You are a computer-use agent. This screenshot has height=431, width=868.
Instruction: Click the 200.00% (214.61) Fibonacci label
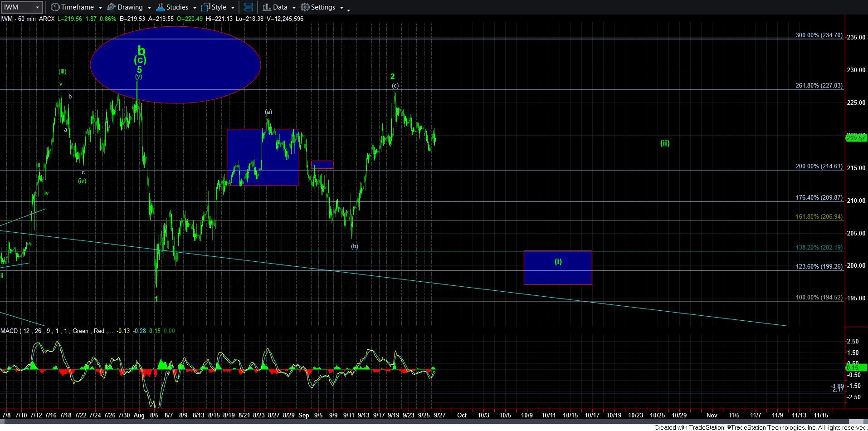[819, 166]
